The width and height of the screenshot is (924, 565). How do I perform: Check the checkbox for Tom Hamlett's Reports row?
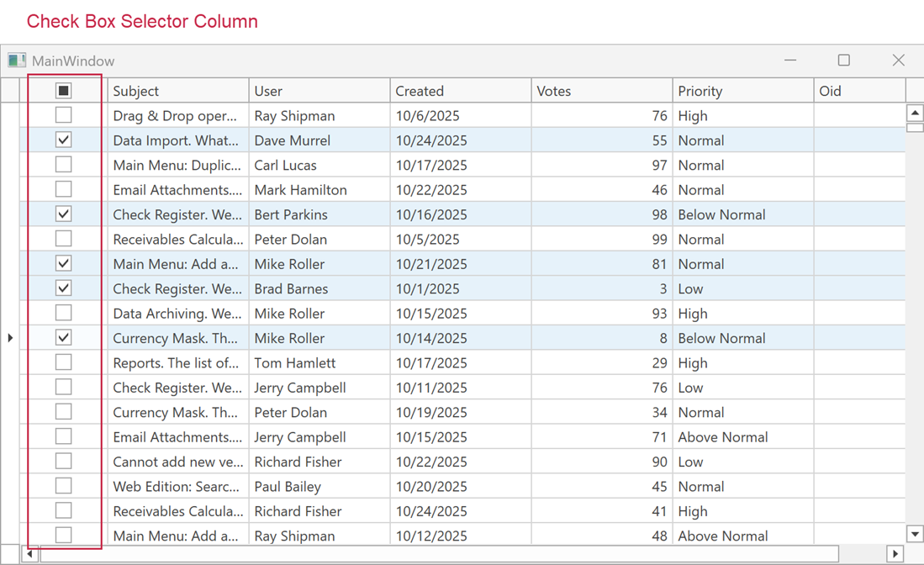(63, 362)
